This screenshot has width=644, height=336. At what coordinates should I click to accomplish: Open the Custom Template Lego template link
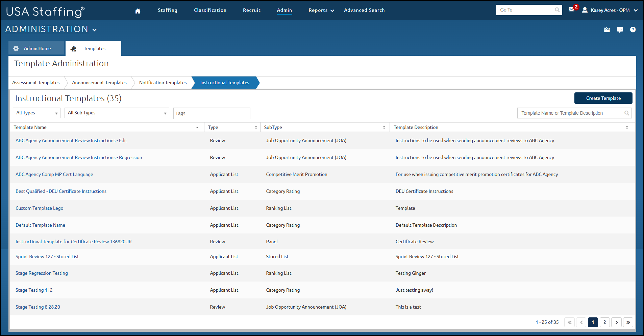(39, 208)
